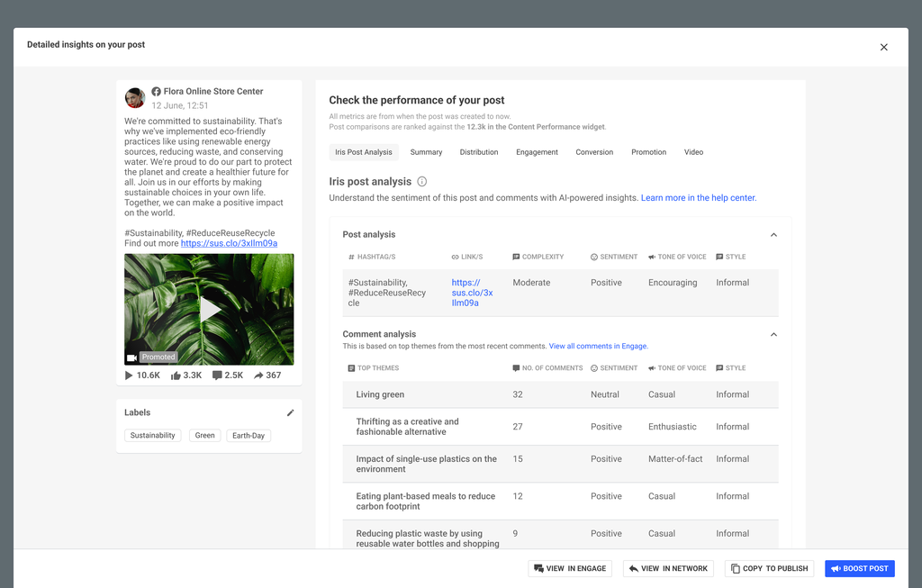Click the views play icon showing 10.6K
Viewport: 922px width, 588px height.
click(130, 375)
